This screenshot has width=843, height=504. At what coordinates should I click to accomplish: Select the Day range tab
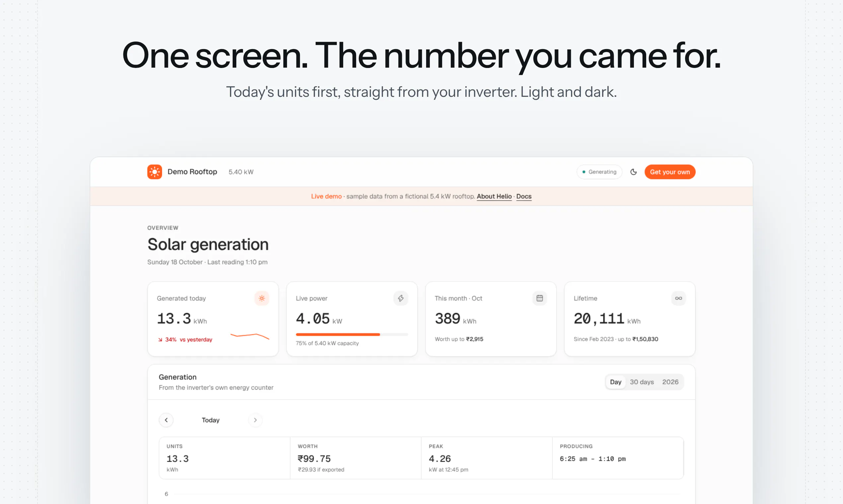click(x=616, y=382)
